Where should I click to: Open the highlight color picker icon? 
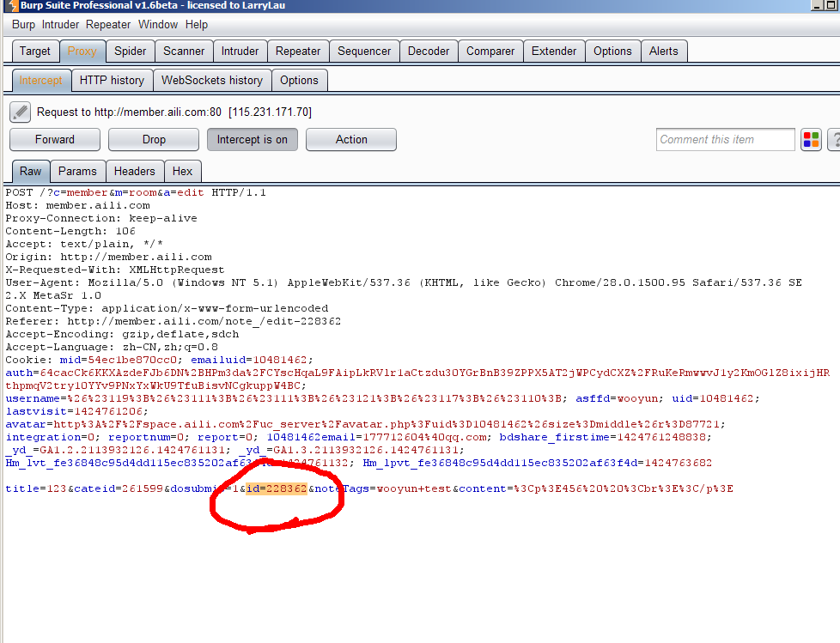tap(811, 140)
